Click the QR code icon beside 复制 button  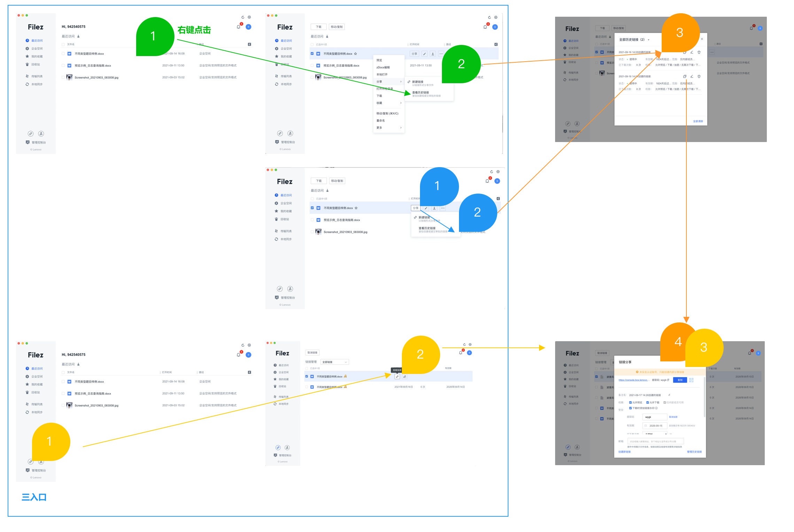[691, 380]
